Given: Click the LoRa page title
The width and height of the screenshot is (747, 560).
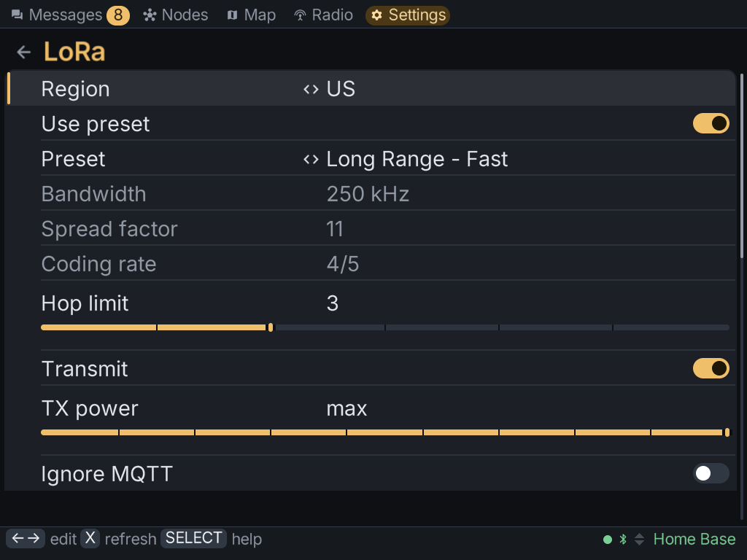Looking at the screenshot, I should [74, 52].
